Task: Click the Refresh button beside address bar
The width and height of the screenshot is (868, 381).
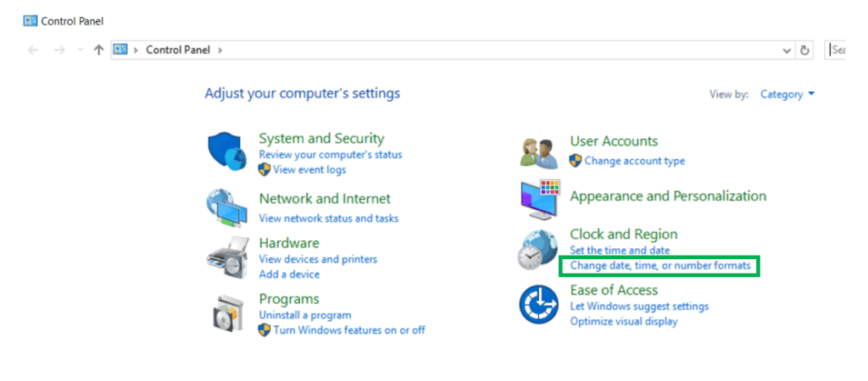Action: [x=804, y=50]
